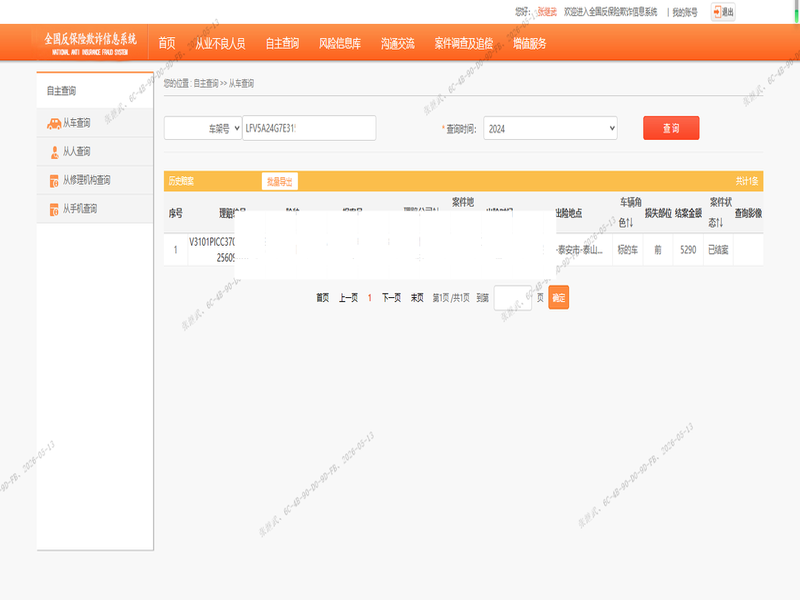The width and height of the screenshot is (800, 600).
Task: Sort by 案件状态 column header
Action: (x=720, y=213)
